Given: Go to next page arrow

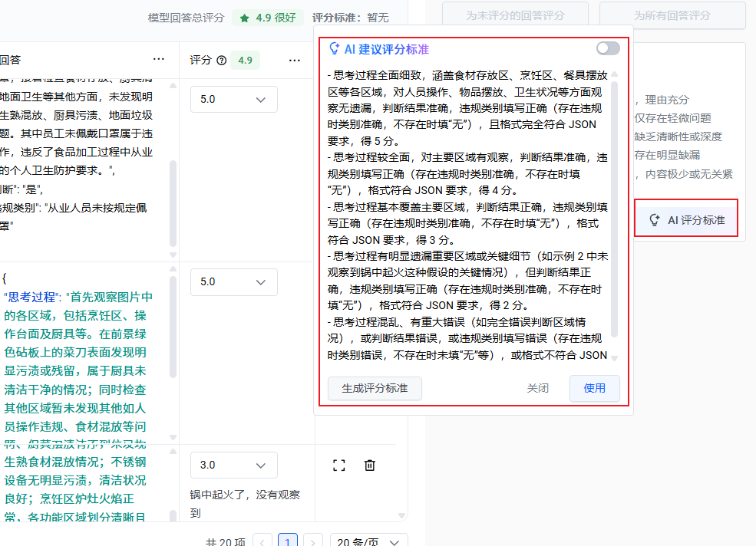Looking at the screenshot, I should pyautogui.click(x=313, y=541).
